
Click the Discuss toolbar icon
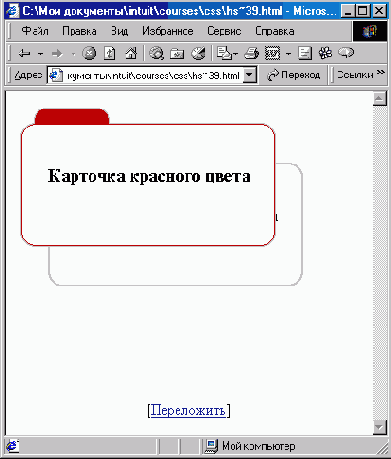[x=305, y=53]
